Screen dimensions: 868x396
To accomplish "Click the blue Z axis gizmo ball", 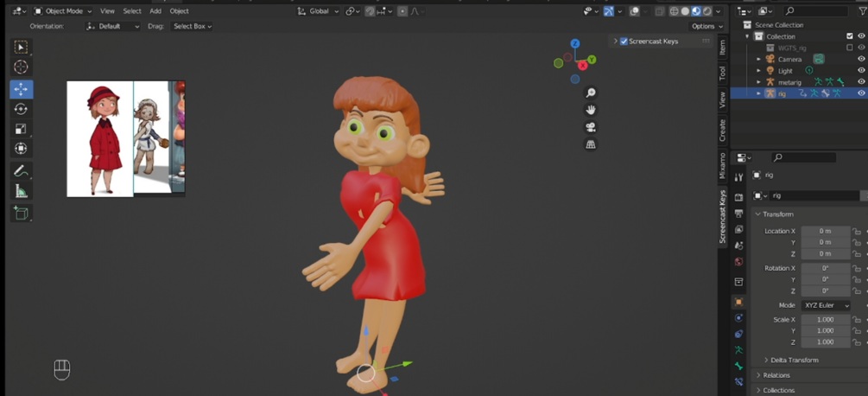I will [575, 43].
